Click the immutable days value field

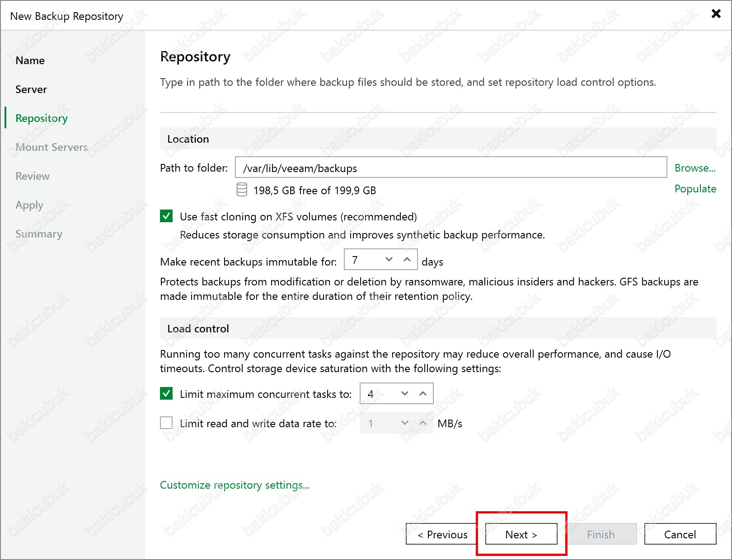[x=363, y=260]
